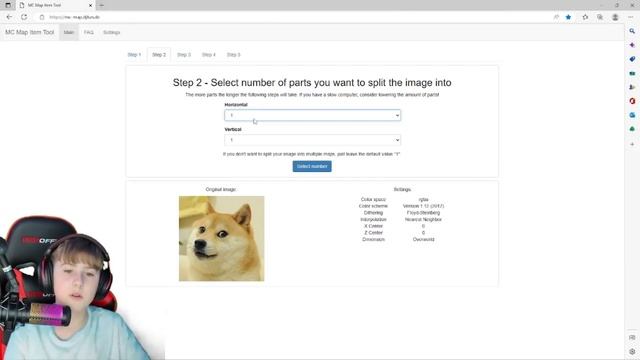The height and width of the screenshot is (360, 640).
Task: Open the browser three-dot menu
Action: point(631,17)
